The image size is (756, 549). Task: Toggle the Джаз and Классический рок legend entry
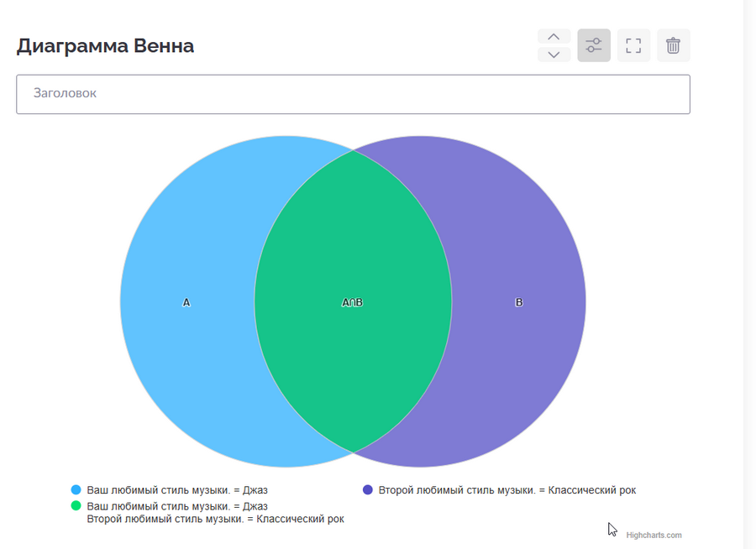215,513
